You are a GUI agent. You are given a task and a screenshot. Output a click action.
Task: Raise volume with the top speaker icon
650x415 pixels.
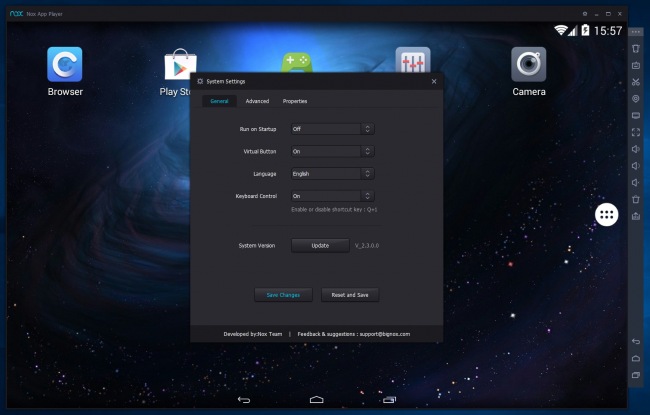pyautogui.click(x=635, y=149)
